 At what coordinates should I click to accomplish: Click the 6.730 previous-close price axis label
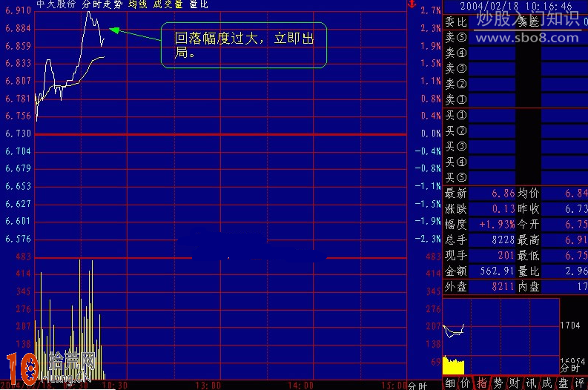pyautogui.click(x=18, y=134)
